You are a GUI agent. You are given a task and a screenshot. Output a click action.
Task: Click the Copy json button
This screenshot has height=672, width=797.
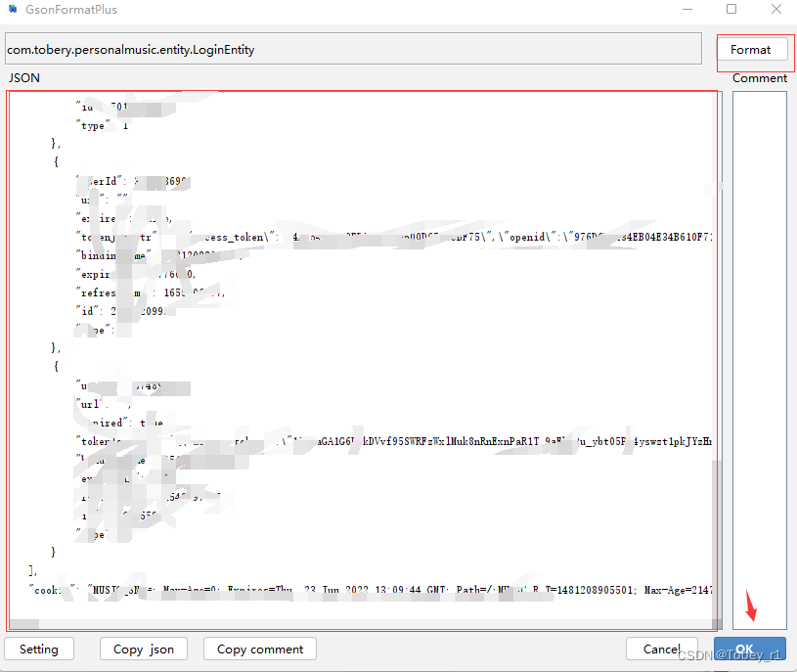point(144,650)
